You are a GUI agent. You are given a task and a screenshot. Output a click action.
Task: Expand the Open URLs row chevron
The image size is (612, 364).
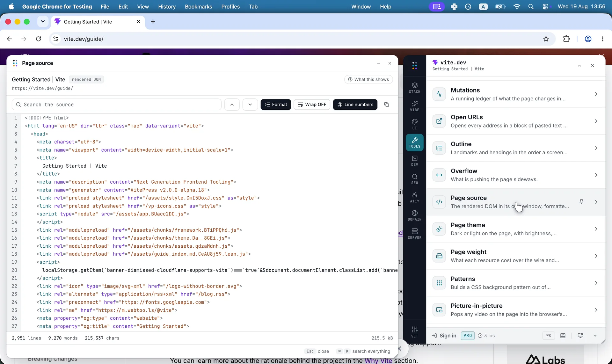[x=596, y=121]
